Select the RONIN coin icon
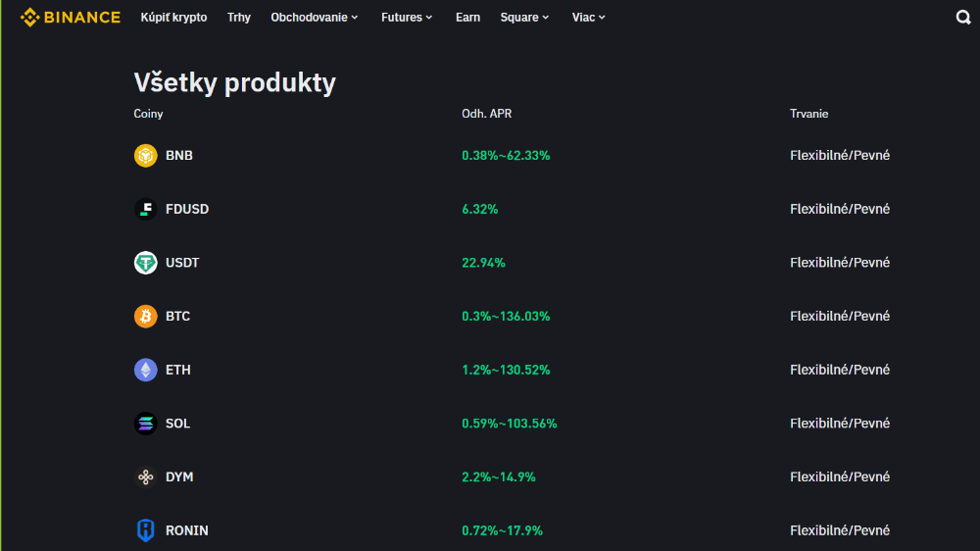This screenshot has width=980, height=551. tap(145, 530)
